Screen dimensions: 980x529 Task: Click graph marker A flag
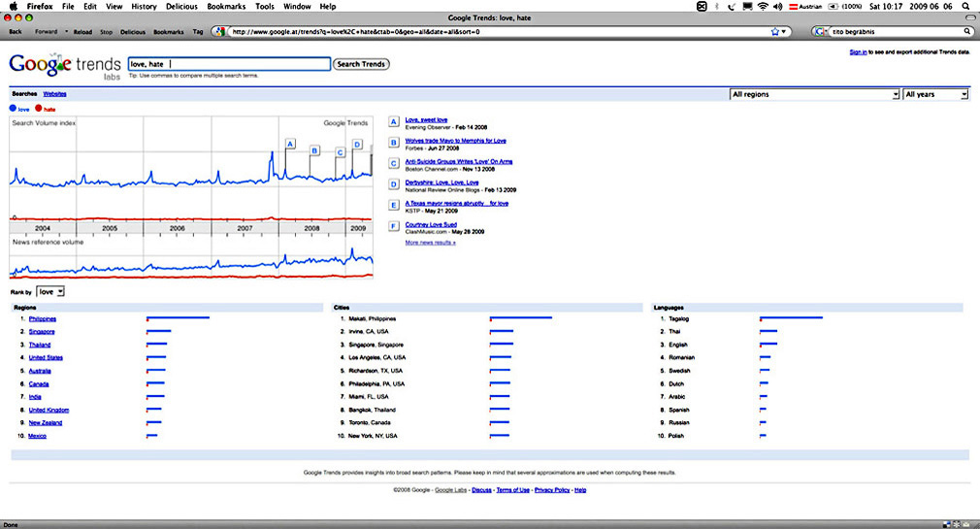(x=290, y=144)
